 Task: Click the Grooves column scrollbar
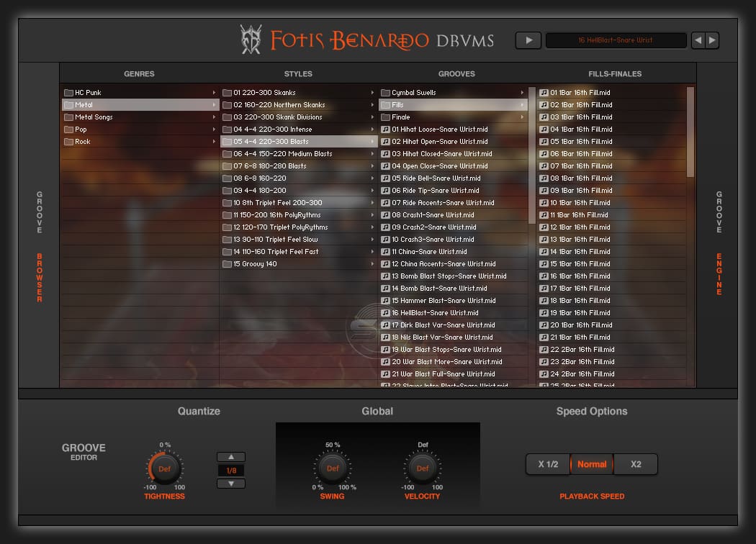(532, 155)
